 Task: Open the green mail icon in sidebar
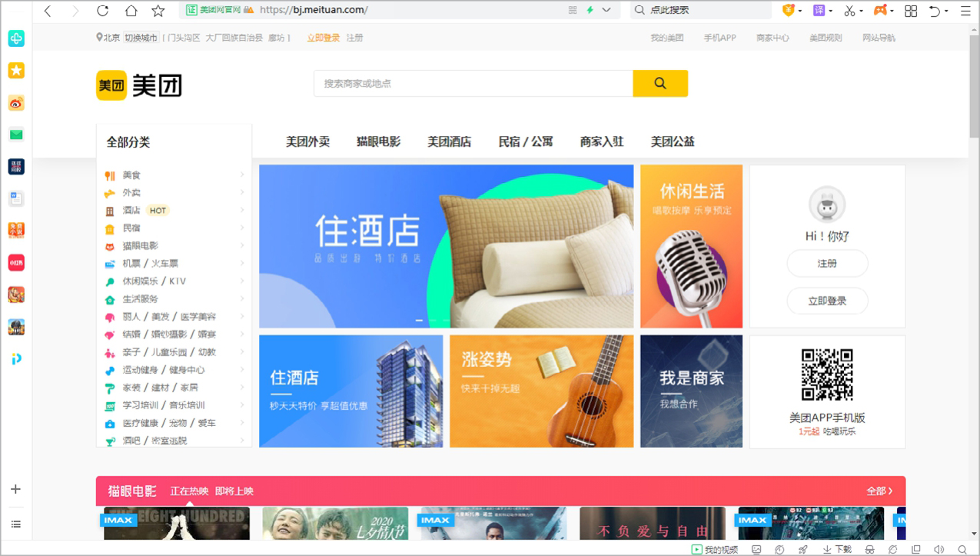(x=16, y=135)
